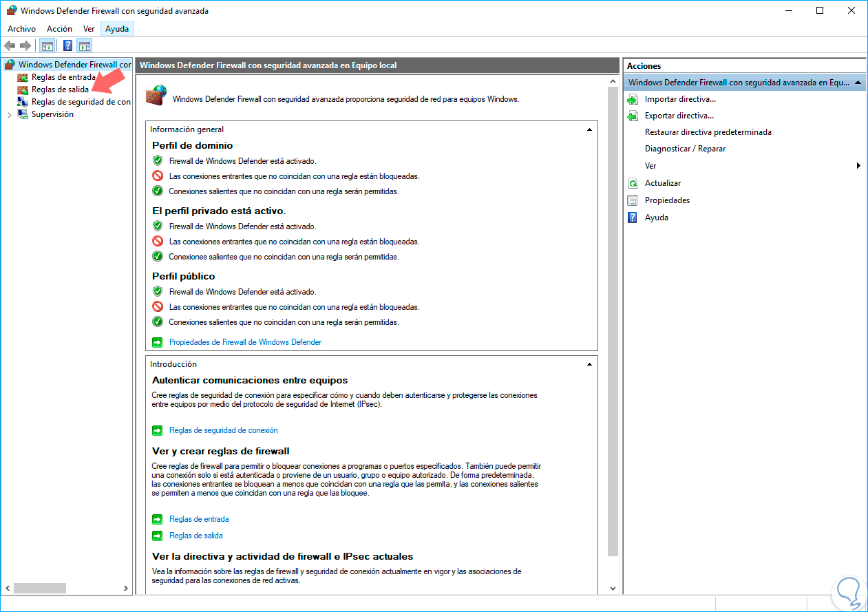
Task: Click tree pane horizontal scrollbar thumb
Action: pyautogui.click(x=40, y=589)
